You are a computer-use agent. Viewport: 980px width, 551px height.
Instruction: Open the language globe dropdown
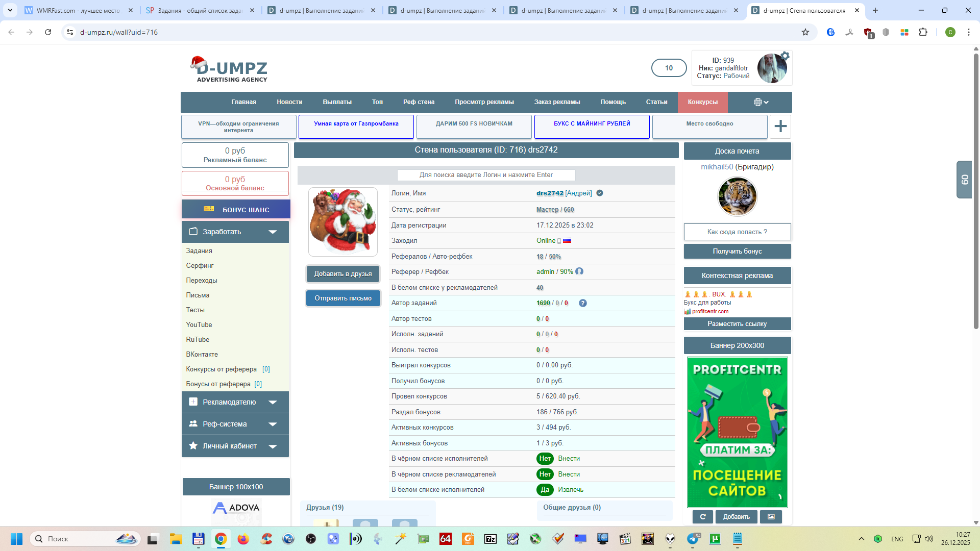[x=761, y=102]
